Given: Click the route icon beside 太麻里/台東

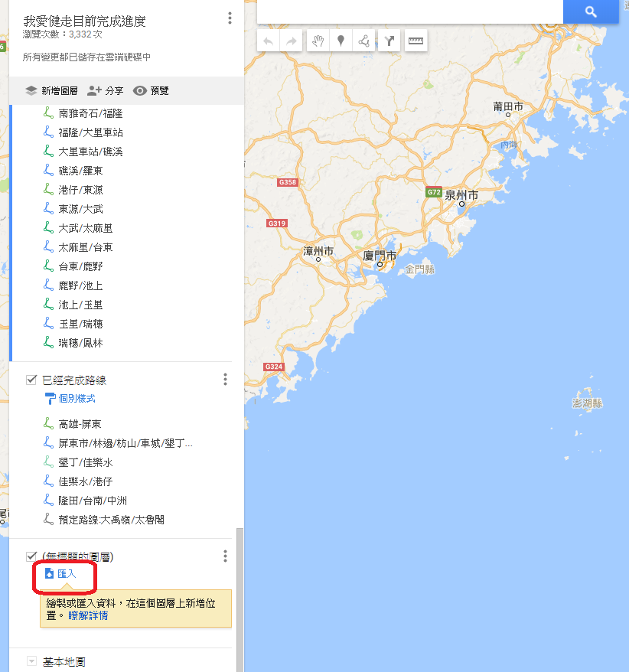Looking at the screenshot, I should (48, 247).
